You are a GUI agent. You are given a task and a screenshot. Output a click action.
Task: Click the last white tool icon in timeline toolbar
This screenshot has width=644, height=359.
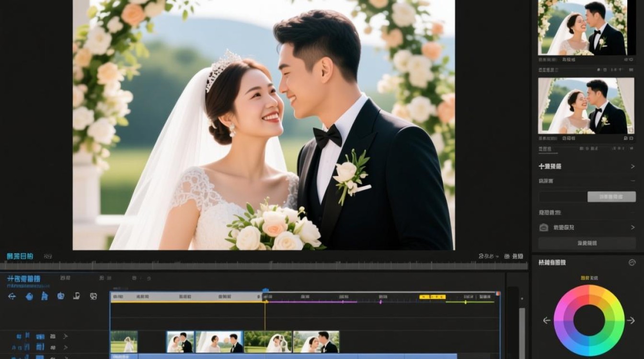click(93, 296)
